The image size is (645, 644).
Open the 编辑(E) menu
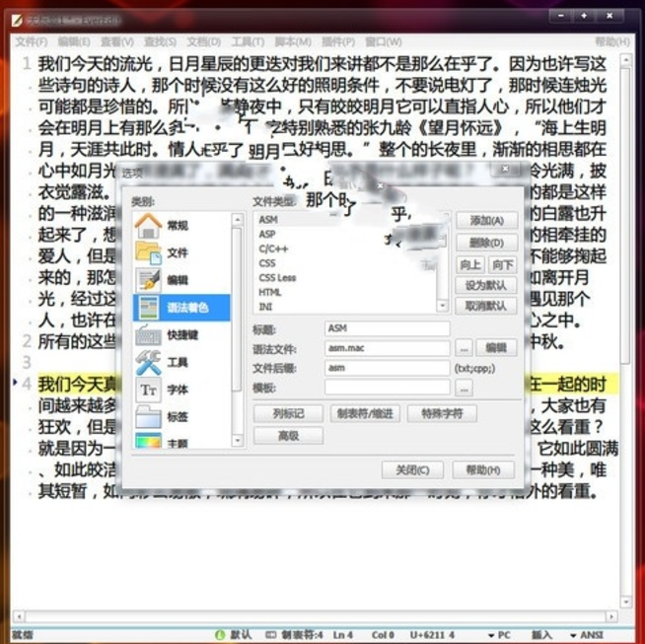pos(74,42)
